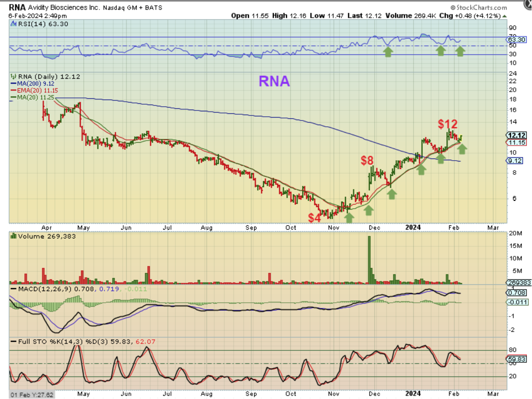Click the 12.12 last price tag on right axis
The height and width of the screenshot is (399, 532).
(x=517, y=135)
